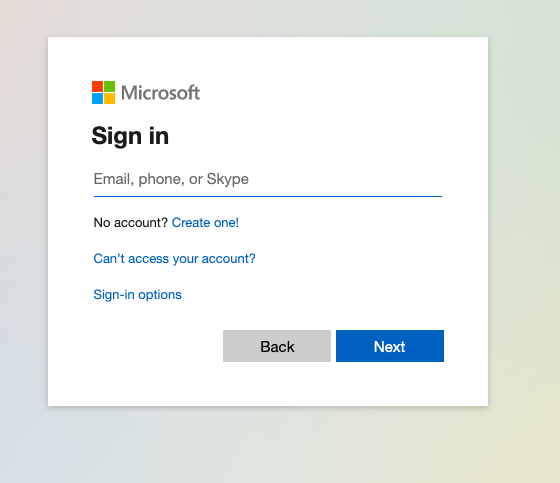
Task: Focus the Email, phone, or Skype field
Action: pyautogui.click(x=268, y=179)
